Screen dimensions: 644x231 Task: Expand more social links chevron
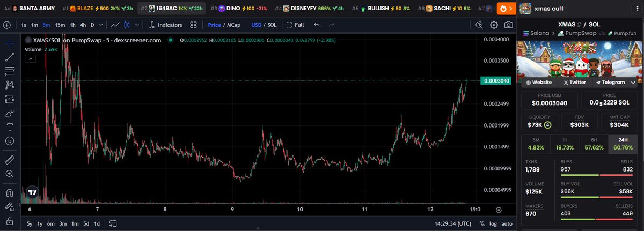click(633, 82)
